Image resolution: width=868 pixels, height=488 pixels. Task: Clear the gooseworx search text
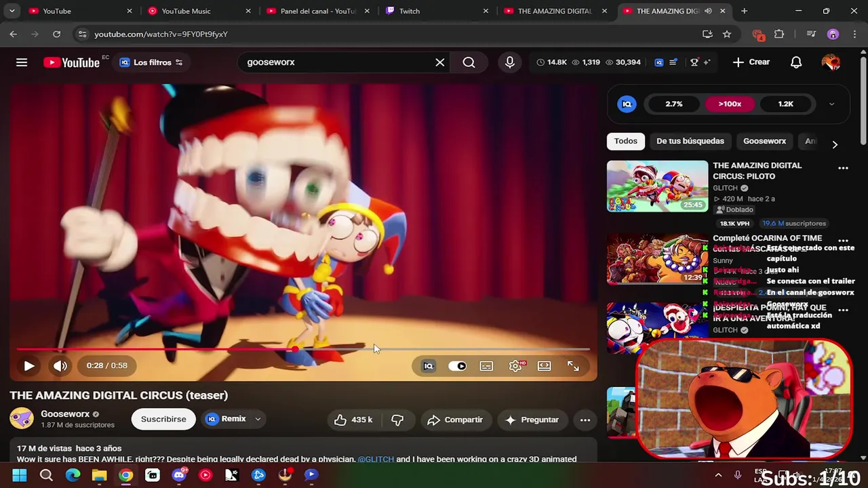coord(440,62)
